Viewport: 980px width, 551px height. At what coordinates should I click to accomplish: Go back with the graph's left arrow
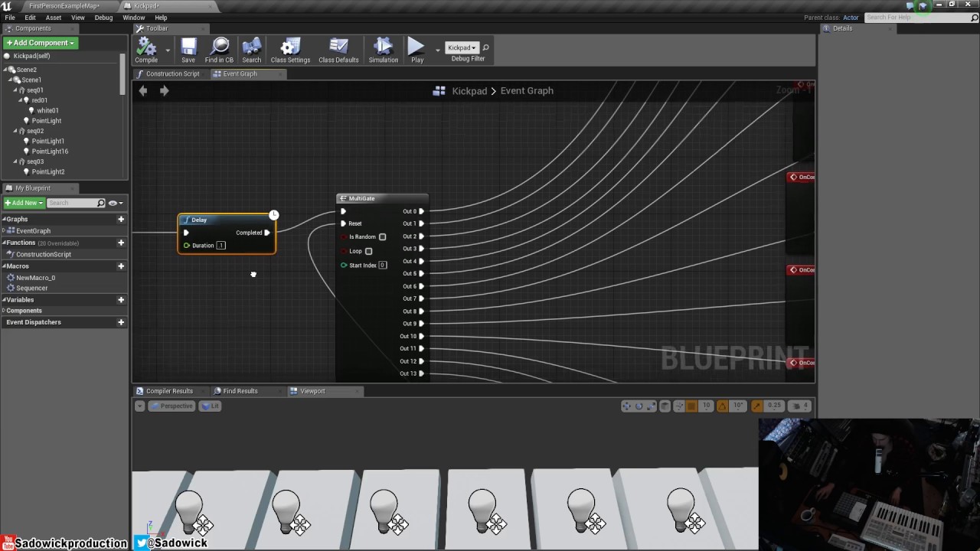click(143, 90)
